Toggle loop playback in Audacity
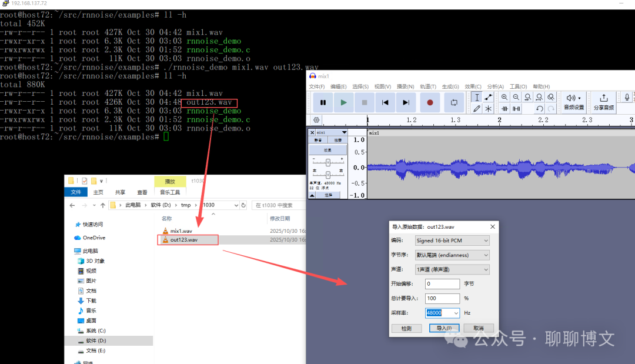The image size is (635, 364). [454, 102]
